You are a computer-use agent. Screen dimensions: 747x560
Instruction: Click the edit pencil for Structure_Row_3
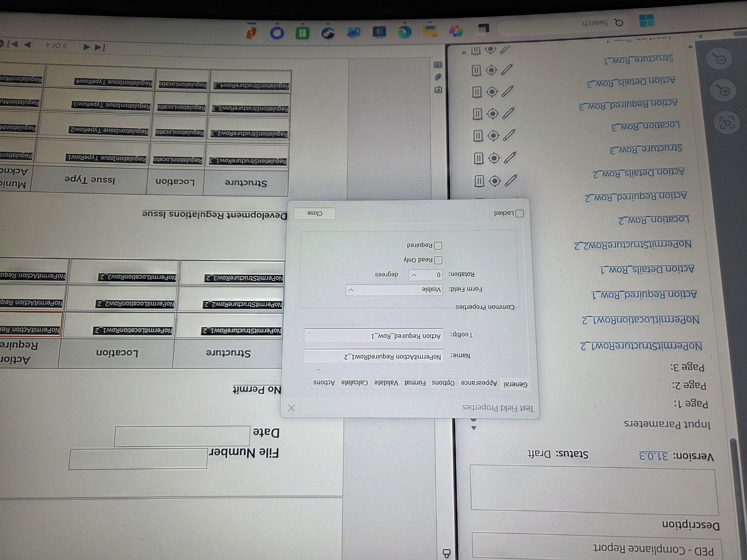tap(510, 158)
